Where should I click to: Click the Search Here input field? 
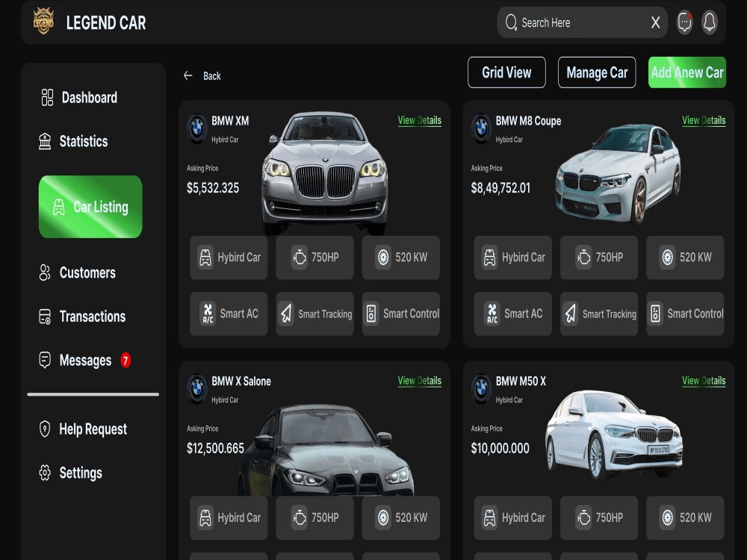pyautogui.click(x=582, y=22)
